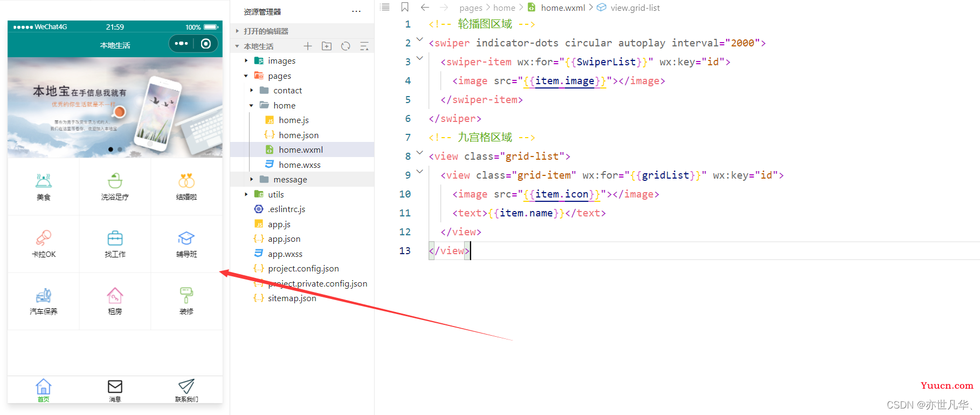Click the item.image expression on line 4
The height and width of the screenshot is (415, 980).
tap(565, 81)
